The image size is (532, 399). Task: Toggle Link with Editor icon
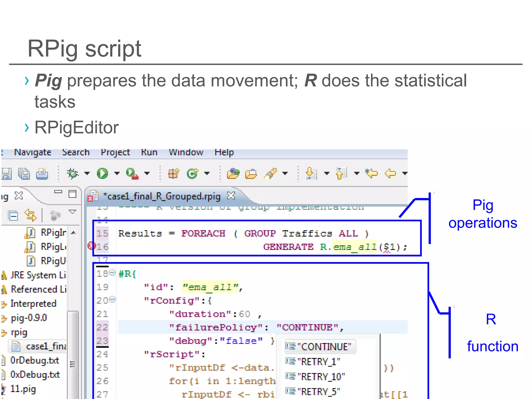30,215
